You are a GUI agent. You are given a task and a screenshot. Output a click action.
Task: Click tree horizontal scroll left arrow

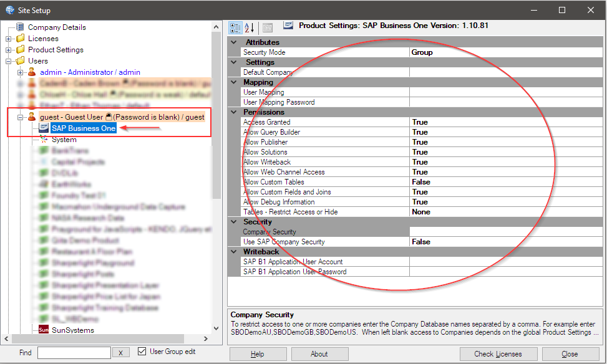pyautogui.click(x=6, y=338)
